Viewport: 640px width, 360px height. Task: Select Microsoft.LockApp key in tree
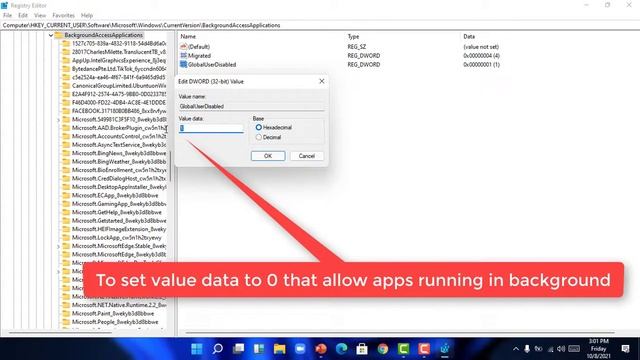116,238
